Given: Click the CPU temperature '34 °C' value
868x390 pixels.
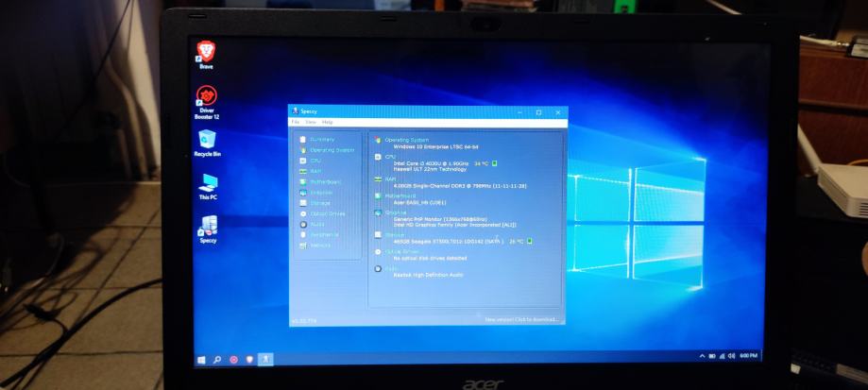Looking at the screenshot, I should [x=482, y=163].
